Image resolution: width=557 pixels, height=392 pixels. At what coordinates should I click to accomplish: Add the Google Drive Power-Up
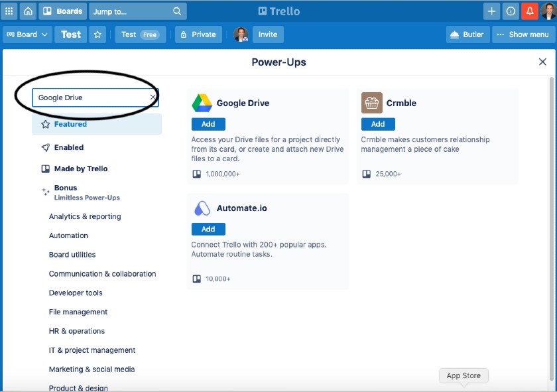(x=208, y=124)
